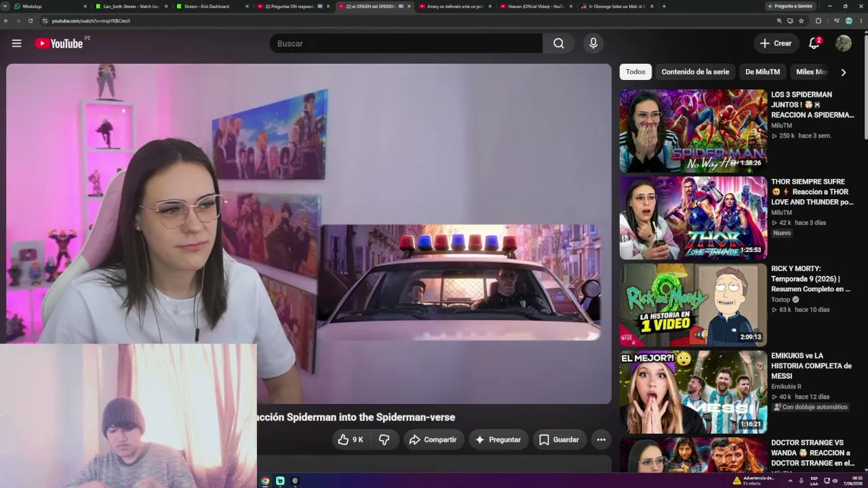Start voice search with the microphone
Screen dimensions: 868x488
tap(593, 43)
